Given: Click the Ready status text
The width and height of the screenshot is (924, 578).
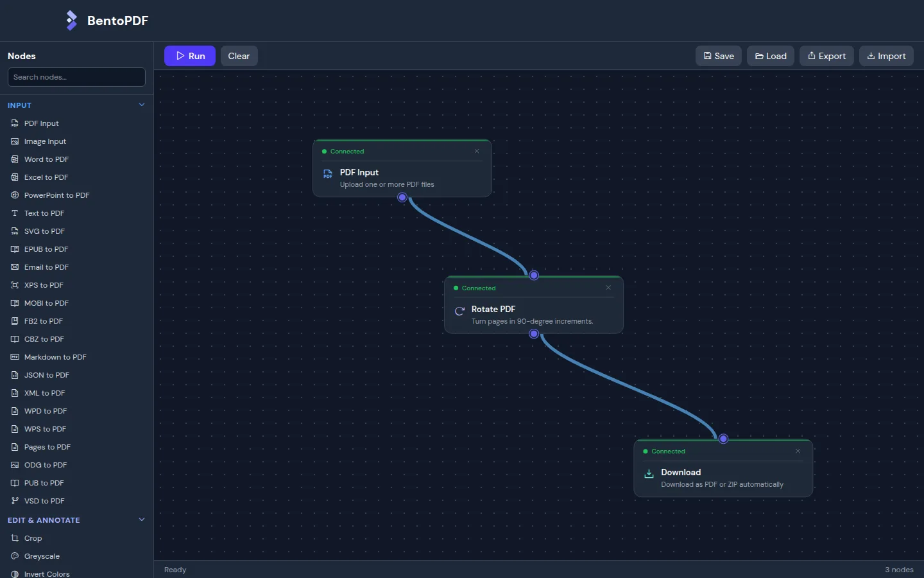Looking at the screenshot, I should pyautogui.click(x=175, y=570).
